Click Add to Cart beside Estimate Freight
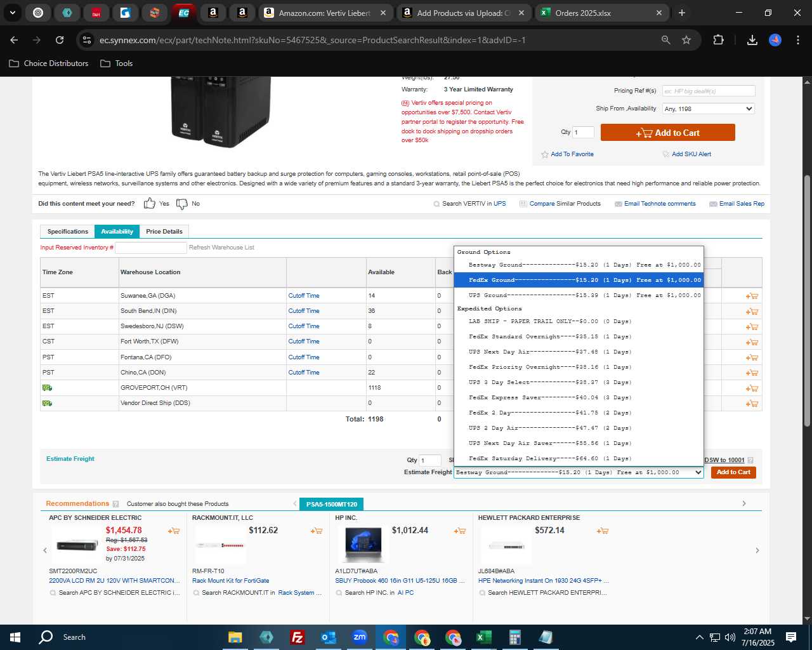 click(733, 472)
